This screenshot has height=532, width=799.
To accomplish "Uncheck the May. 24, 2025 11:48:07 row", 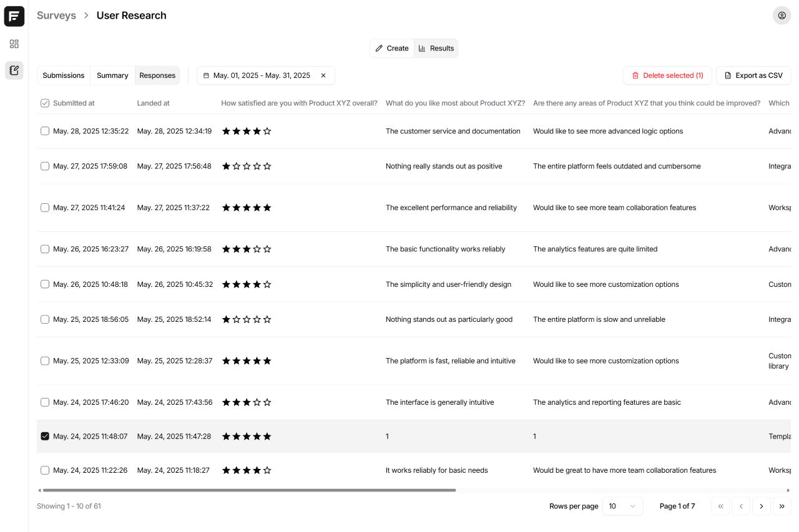I will tap(45, 437).
